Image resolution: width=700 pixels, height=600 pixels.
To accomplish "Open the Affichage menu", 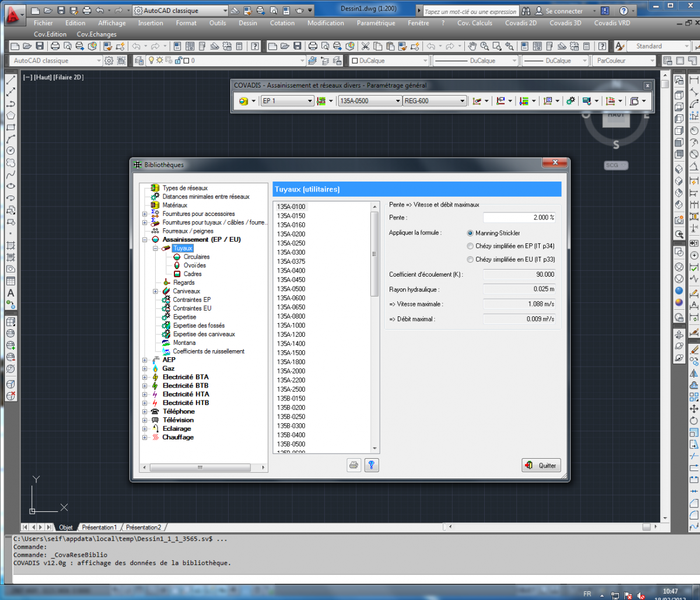I will point(111,23).
